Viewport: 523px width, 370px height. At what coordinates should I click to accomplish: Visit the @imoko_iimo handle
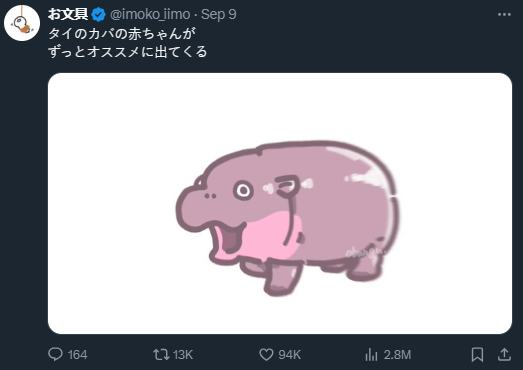pyautogui.click(x=150, y=14)
